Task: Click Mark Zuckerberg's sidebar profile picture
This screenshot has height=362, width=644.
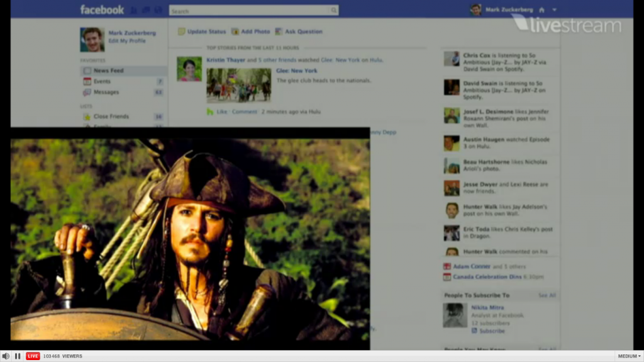Action: click(x=92, y=40)
